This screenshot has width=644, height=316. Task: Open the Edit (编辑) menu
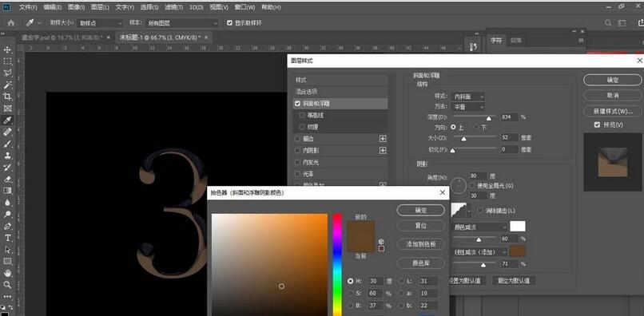click(52, 7)
